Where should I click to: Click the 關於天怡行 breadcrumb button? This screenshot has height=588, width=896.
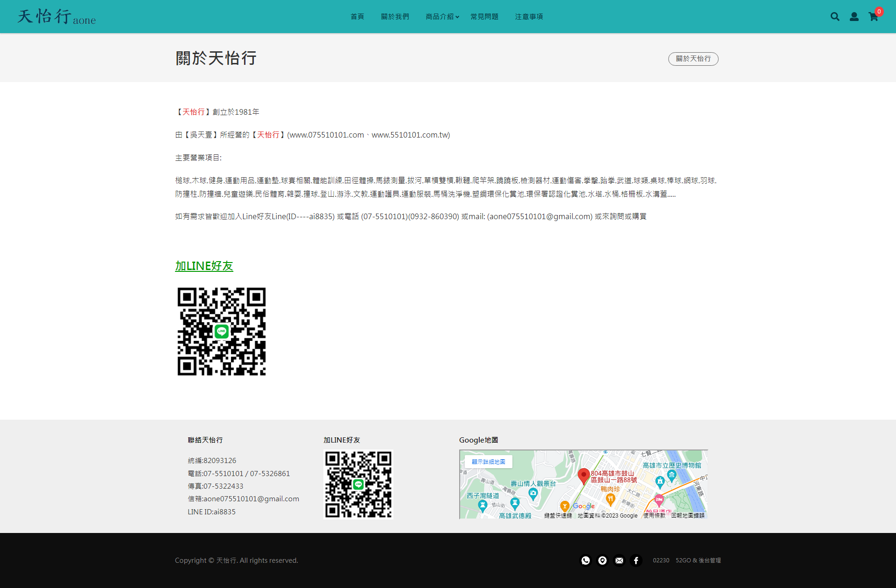[693, 59]
